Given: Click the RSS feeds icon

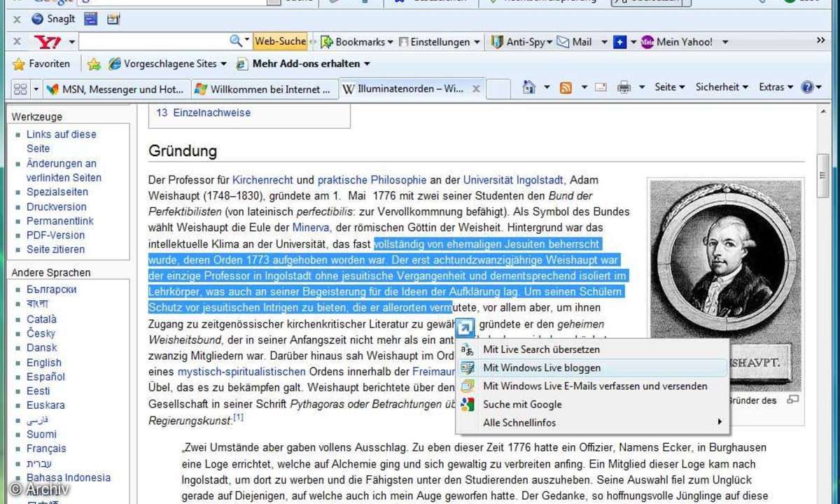Looking at the screenshot, I should point(566,87).
